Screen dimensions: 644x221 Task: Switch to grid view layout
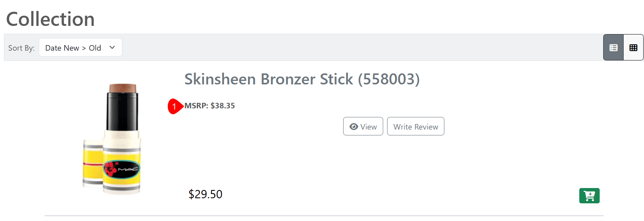pos(633,47)
